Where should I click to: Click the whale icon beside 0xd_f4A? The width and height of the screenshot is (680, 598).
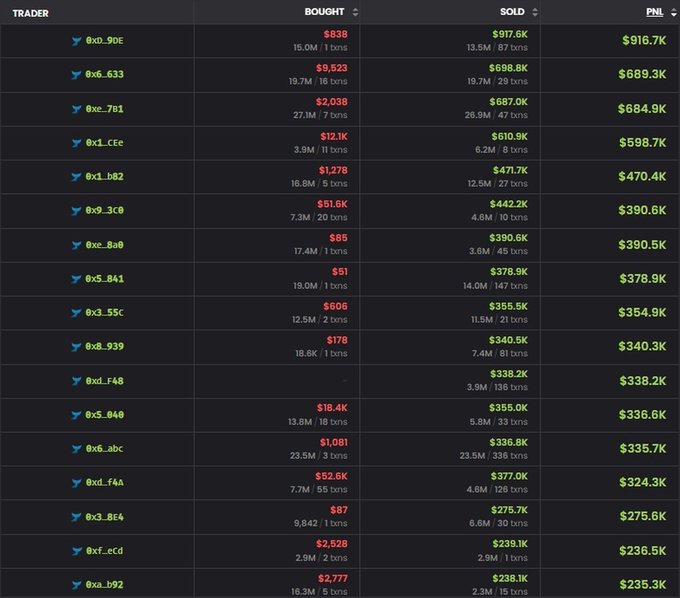76,483
